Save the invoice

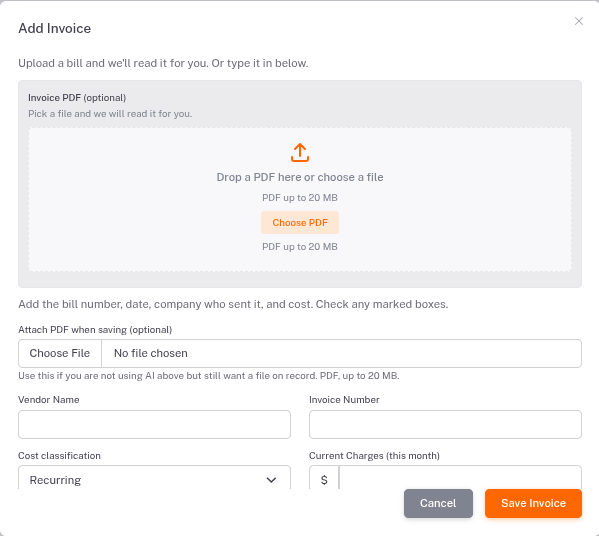point(533,503)
